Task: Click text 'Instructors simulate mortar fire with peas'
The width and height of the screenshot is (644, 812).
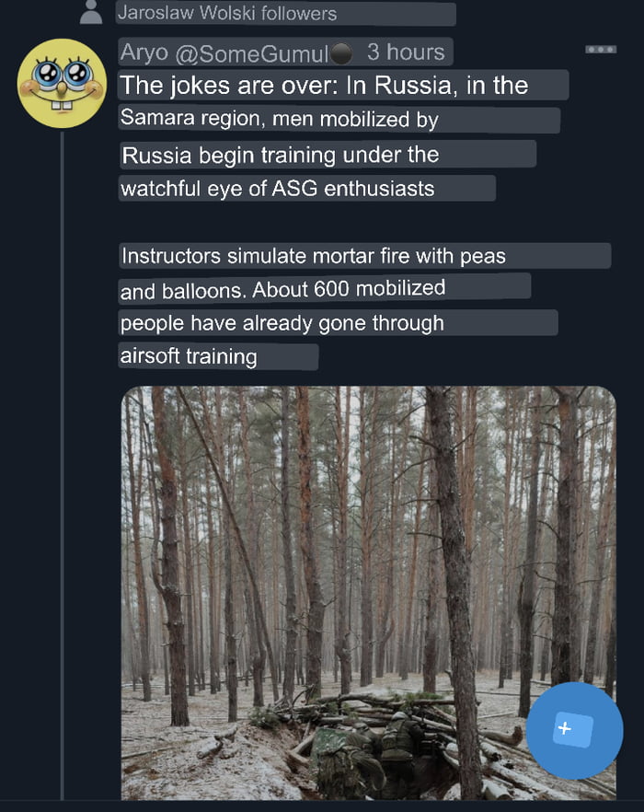Action: point(313,256)
